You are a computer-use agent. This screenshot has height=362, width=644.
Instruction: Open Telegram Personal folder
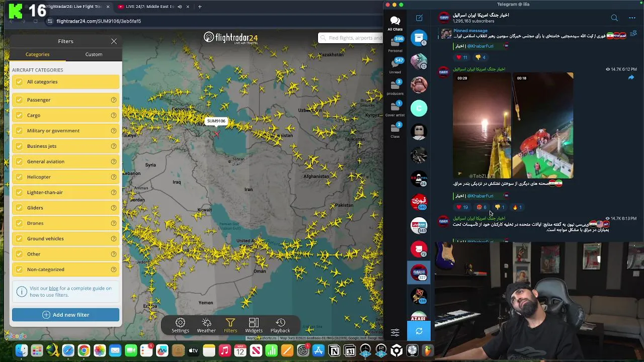point(395,44)
